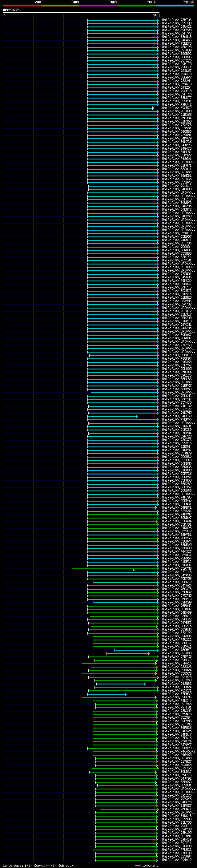Open hit UniRef100_A5BEF3
197x868 pixels.
click(x=177, y=43)
